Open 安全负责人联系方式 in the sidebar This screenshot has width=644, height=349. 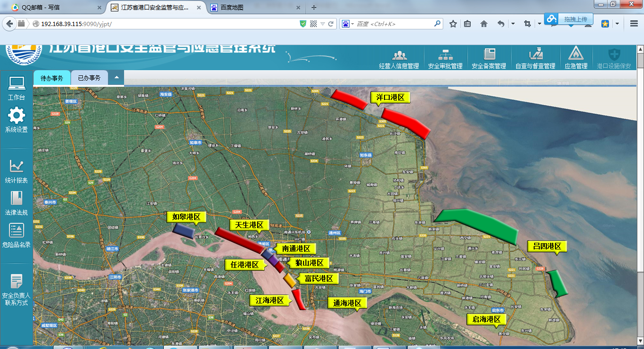[x=17, y=289]
